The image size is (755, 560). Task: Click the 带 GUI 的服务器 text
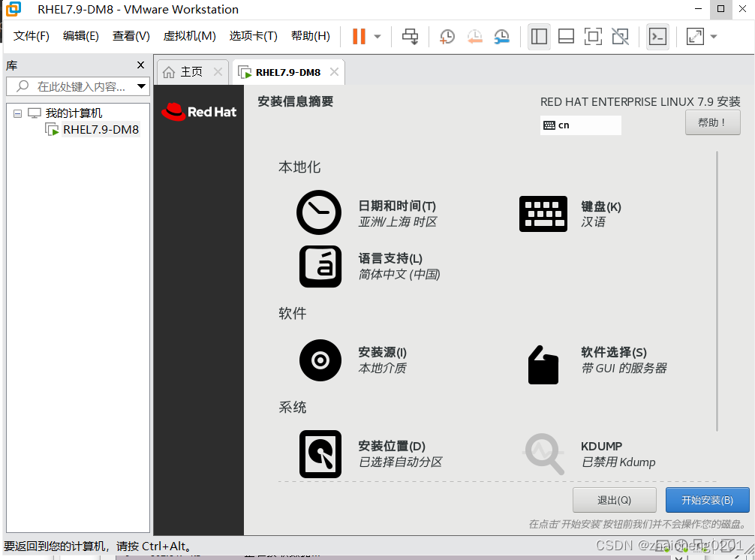[624, 369]
